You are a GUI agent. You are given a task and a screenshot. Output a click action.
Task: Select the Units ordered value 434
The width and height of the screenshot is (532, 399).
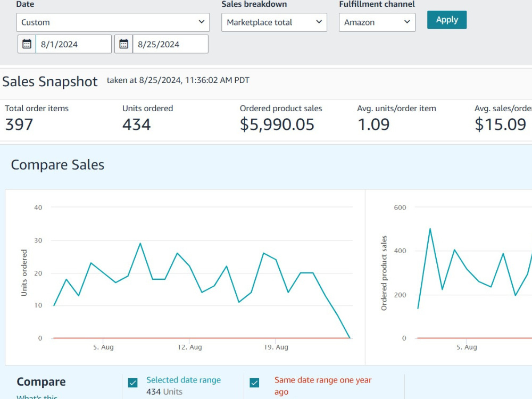[x=136, y=124]
